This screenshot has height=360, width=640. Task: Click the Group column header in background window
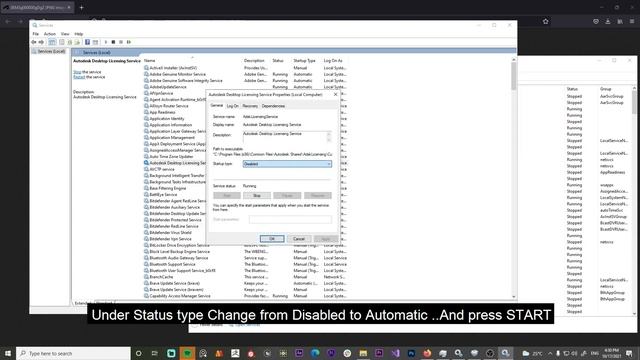tap(606, 89)
